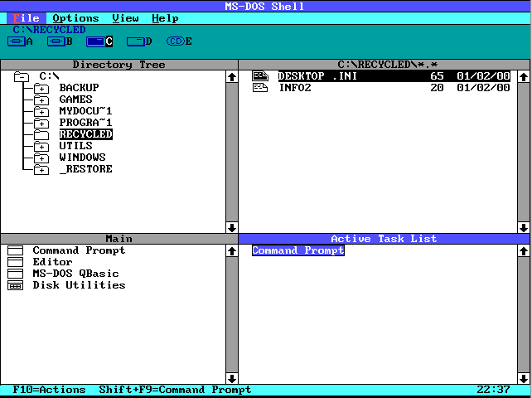Expand the UTILS folder plus icon
The width and height of the screenshot is (532, 398).
click(x=41, y=146)
